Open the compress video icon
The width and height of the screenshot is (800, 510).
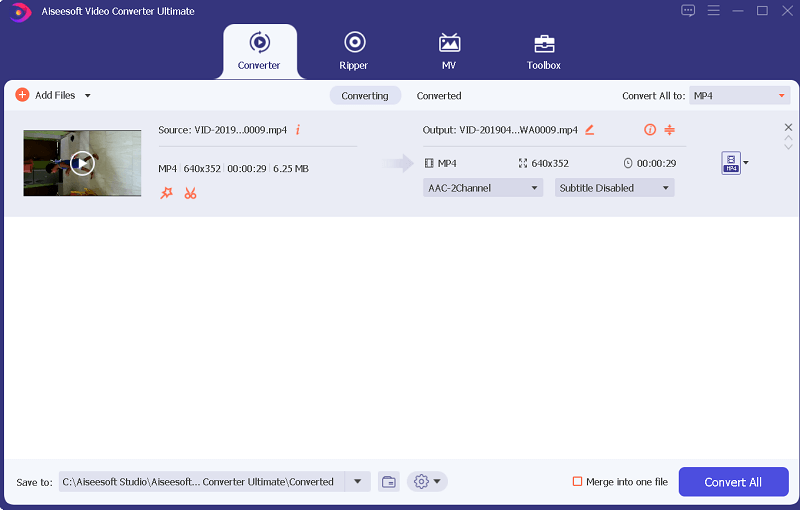point(670,130)
